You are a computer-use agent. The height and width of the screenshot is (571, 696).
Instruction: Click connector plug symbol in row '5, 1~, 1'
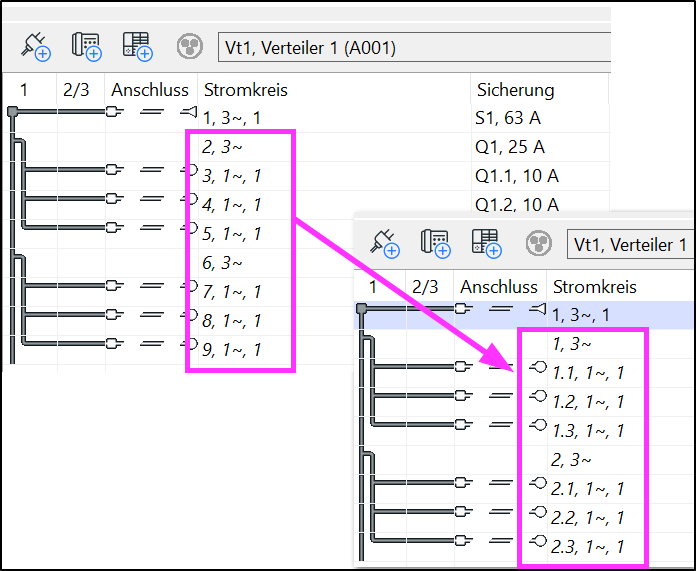pos(114,228)
